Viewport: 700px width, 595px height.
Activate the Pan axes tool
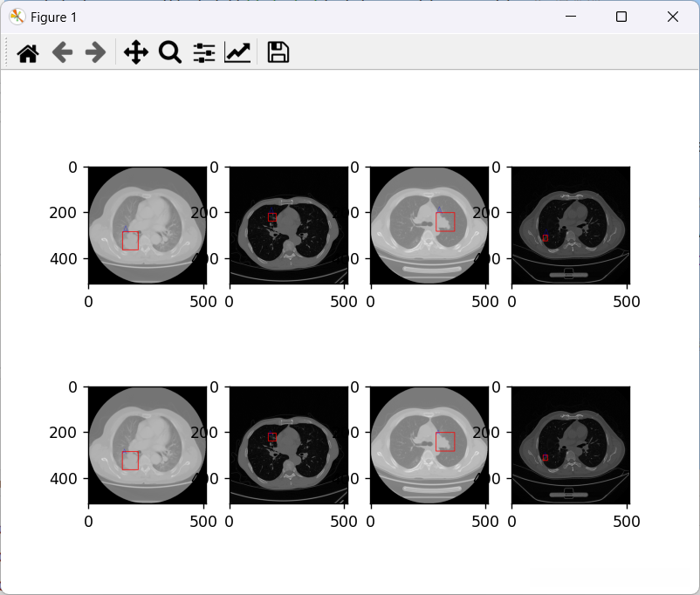[x=135, y=52]
